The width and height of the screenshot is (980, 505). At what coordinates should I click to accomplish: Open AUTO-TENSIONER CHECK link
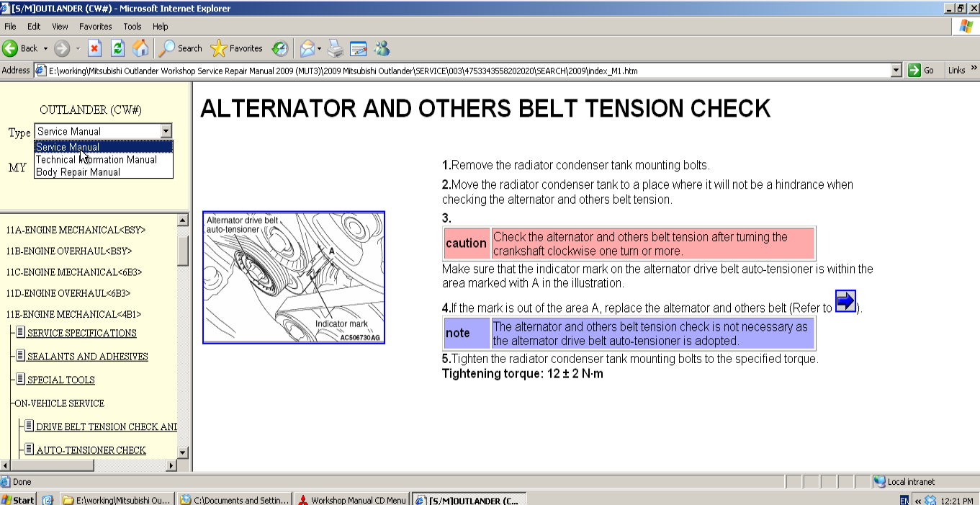click(91, 450)
